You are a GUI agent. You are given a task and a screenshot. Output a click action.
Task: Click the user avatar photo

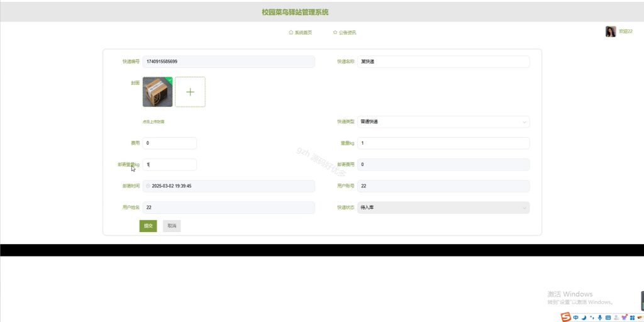pos(610,31)
